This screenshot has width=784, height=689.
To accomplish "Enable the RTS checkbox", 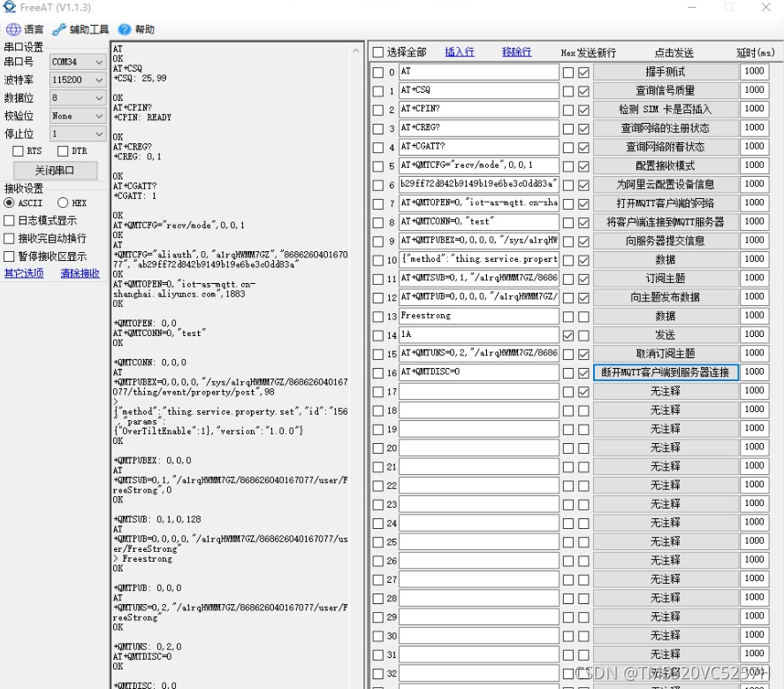I will tap(18, 151).
